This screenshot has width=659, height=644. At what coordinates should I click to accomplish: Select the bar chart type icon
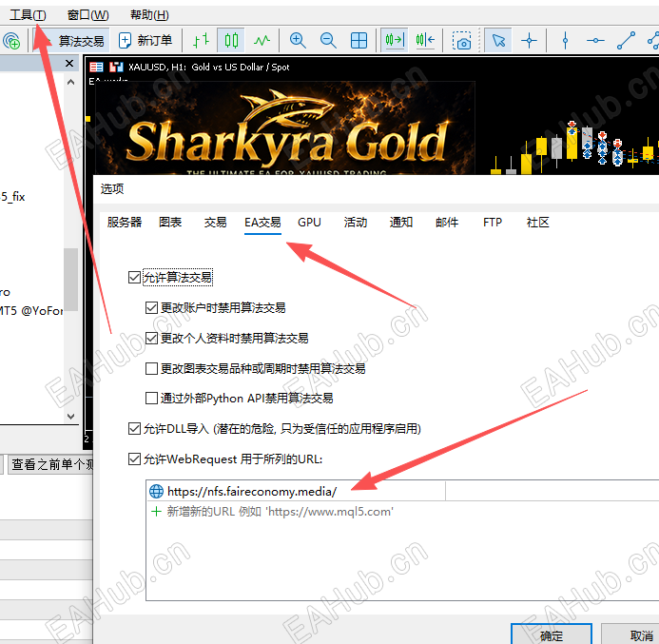click(201, 41)
